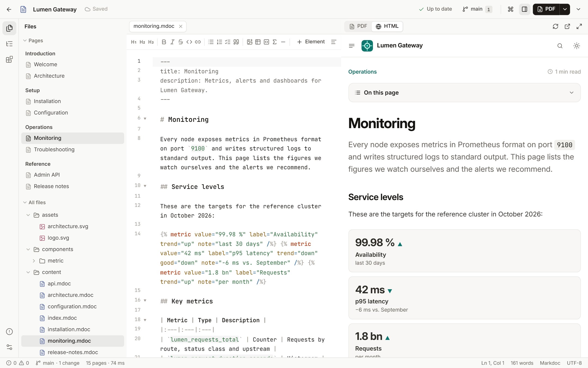Open preview in new window
588x368 pixels.
click(x=567, y=26)
